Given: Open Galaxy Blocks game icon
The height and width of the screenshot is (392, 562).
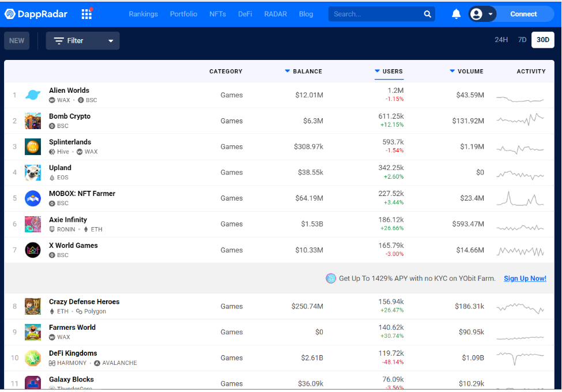Looking at the screenshot, I should (x=33, y=382).
